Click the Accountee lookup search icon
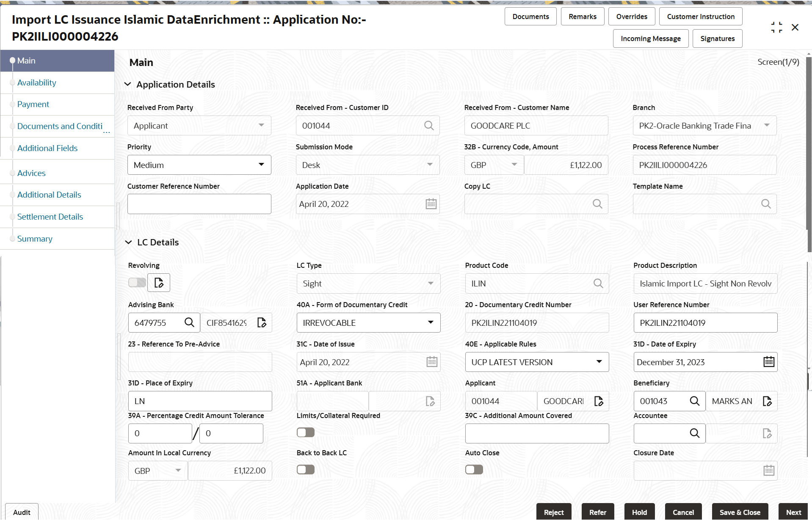812x520 pixels. coord(695,433)
